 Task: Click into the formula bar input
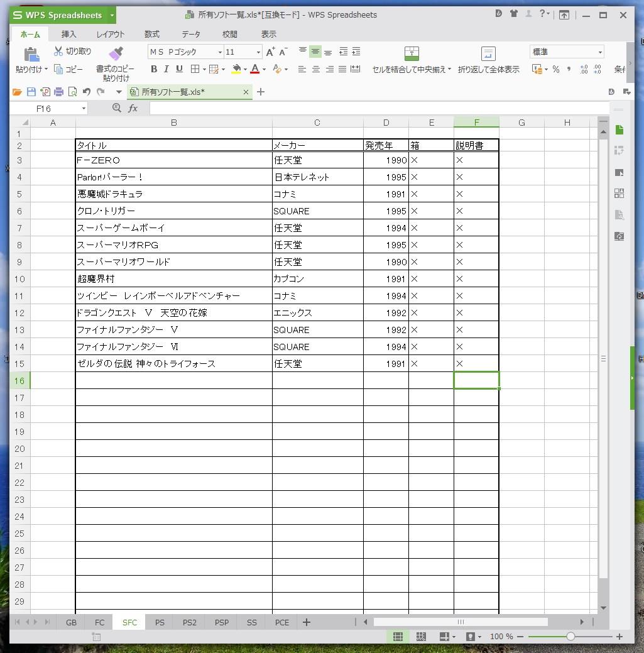[x=379, y=109]
